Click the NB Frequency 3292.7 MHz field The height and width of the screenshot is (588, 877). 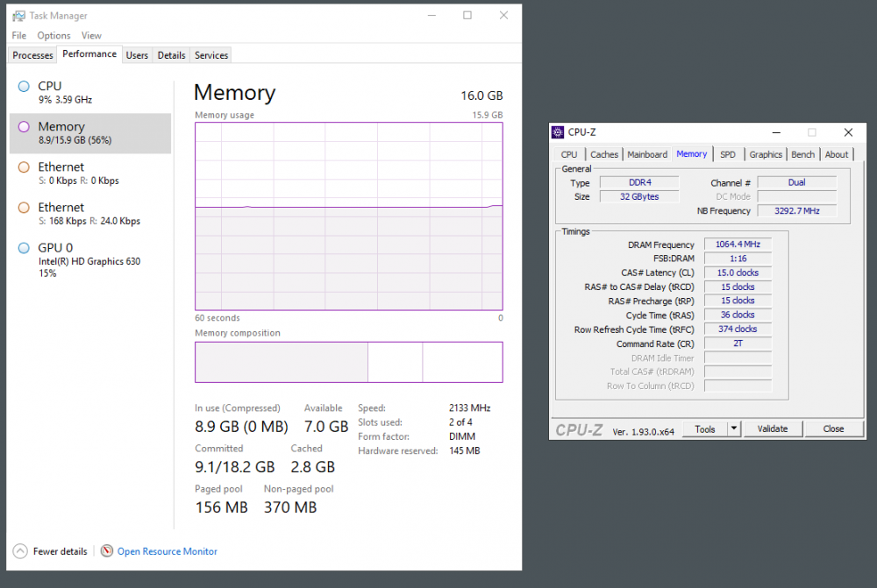tap(797, 210)
